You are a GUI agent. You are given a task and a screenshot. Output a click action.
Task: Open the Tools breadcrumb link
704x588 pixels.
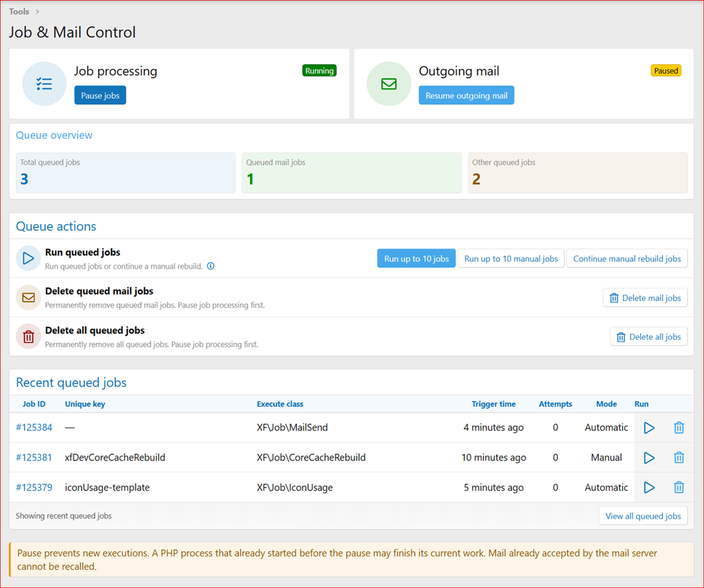(19, 11)
